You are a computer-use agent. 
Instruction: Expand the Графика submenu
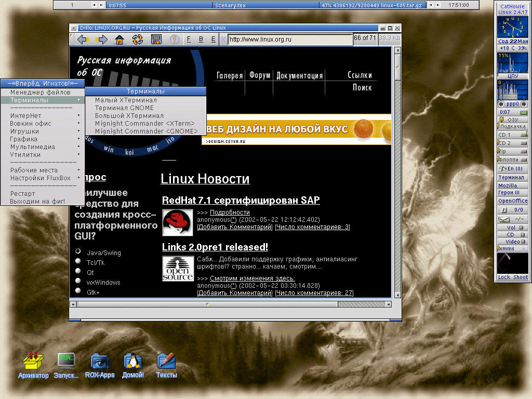point(43,139)
